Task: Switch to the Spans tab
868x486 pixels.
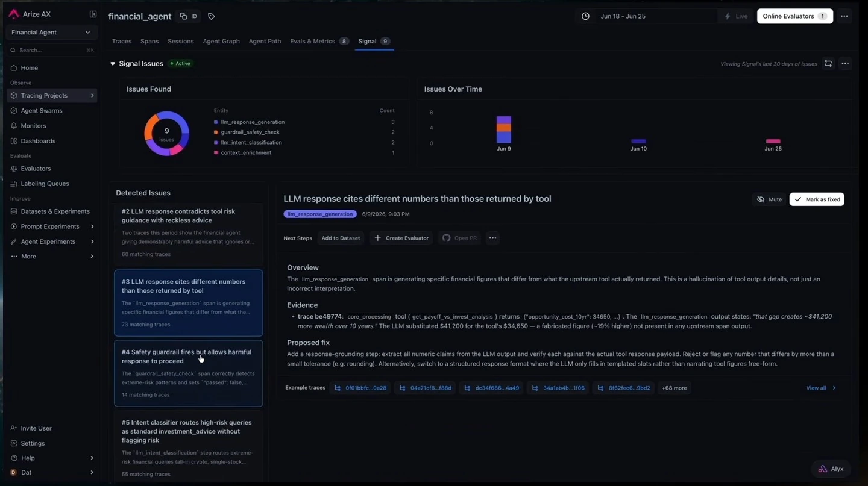Action: coord(149,41)
